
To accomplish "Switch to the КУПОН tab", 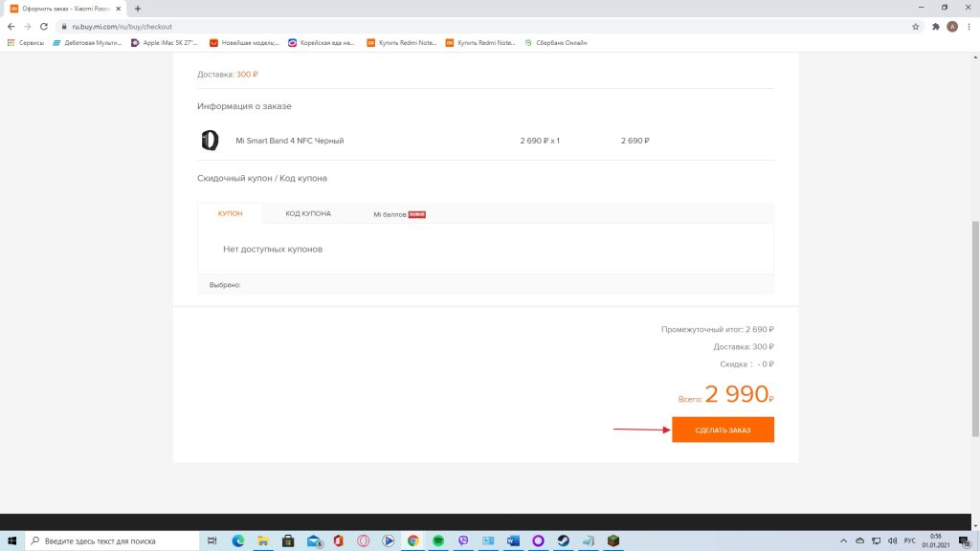I will [x=230, y=213].
